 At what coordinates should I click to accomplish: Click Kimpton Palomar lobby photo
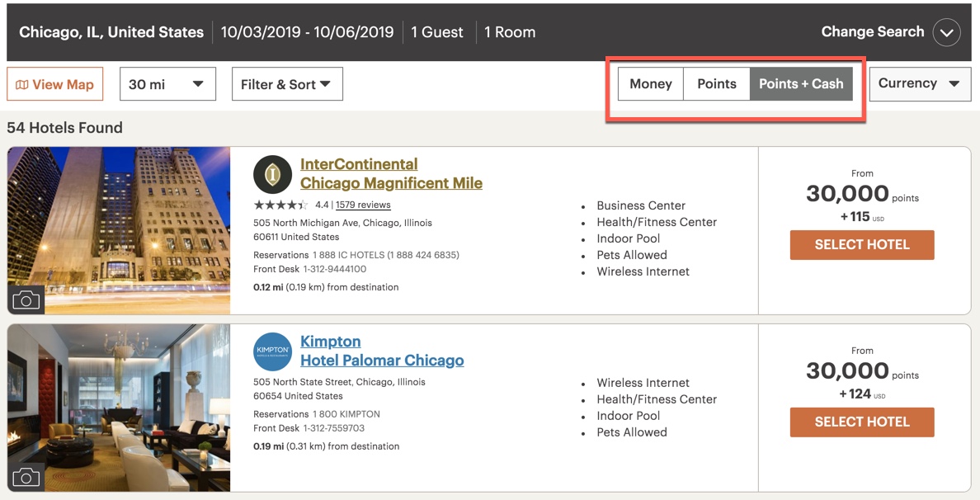[x=119, y=408]
